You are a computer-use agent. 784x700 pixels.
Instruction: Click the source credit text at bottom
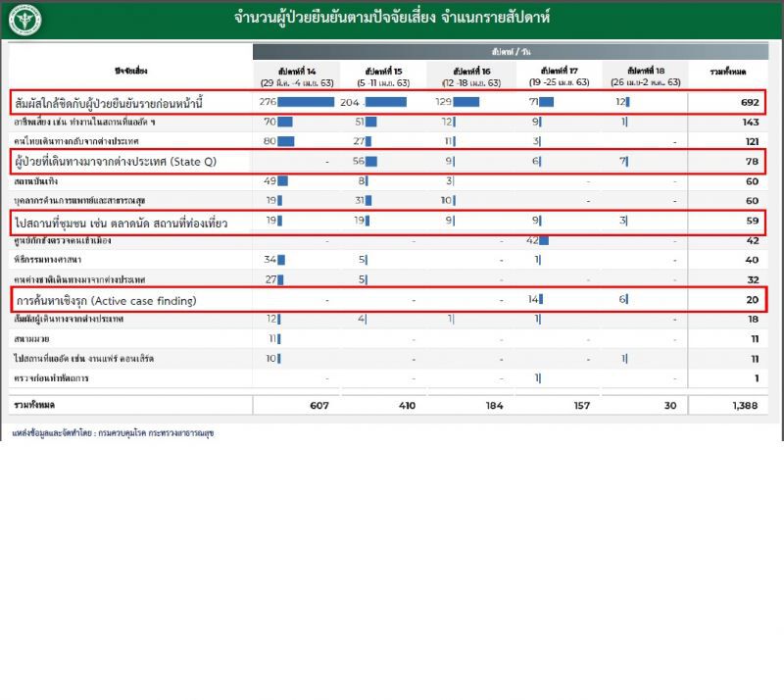pyautogui.click(x=113, y=432)
